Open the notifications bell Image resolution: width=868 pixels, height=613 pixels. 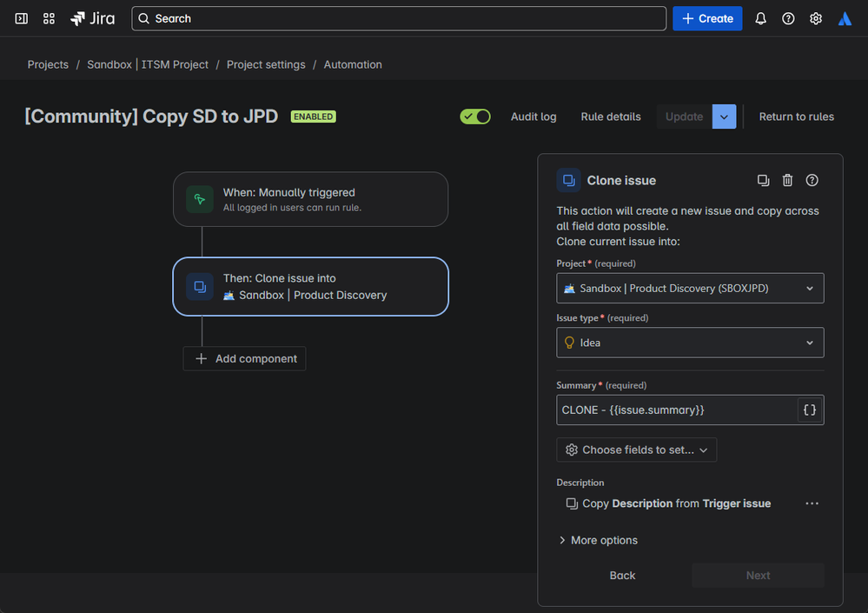(x=760, y=18)
